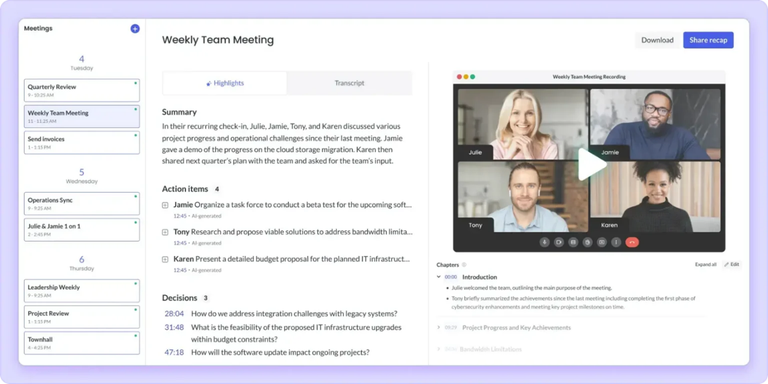Click Edit in the Chapters section

point(732,264)
